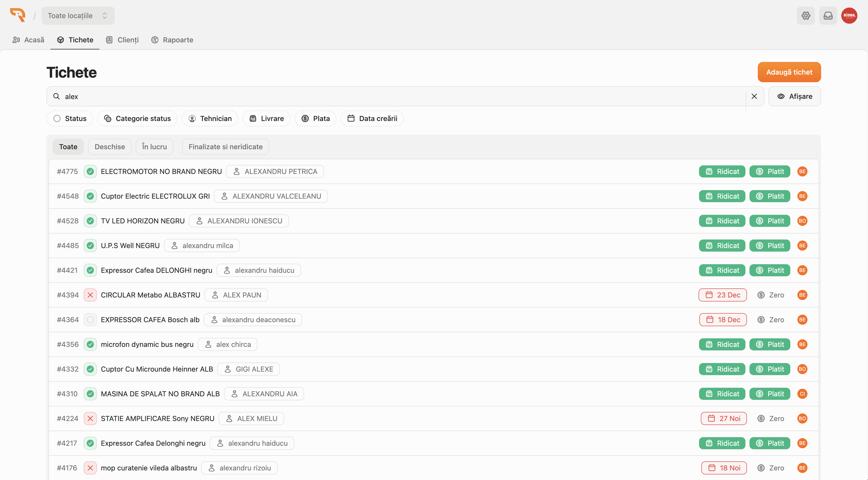The image size is (868, 480).
Task: Open client ALEXANDRU PETRICA link
Action: point(275,171)
